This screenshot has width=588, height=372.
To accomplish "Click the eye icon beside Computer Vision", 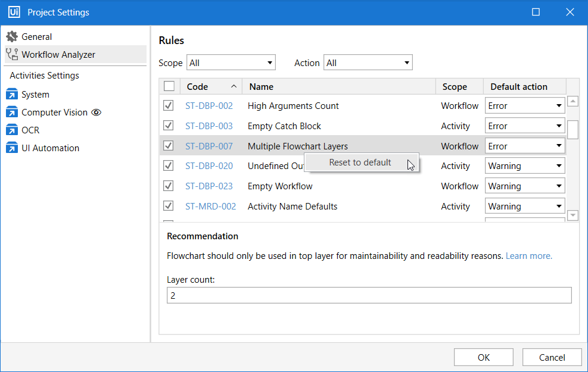I will (x=96, y=112).
